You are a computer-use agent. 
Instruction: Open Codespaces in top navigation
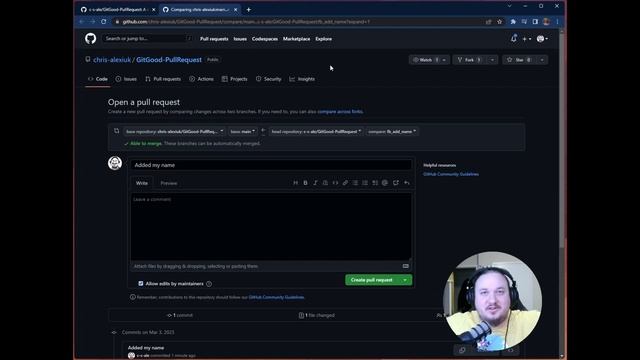[x=264, y=39]
